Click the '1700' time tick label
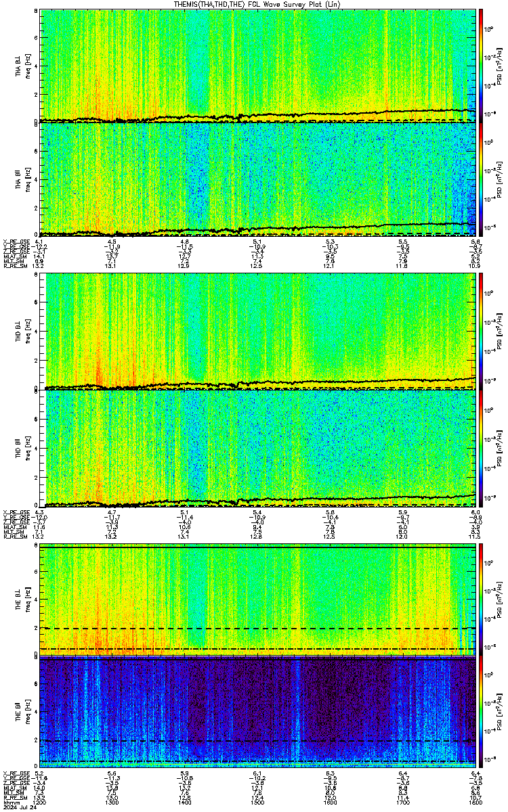508x812 pixels. coord(403,803)
